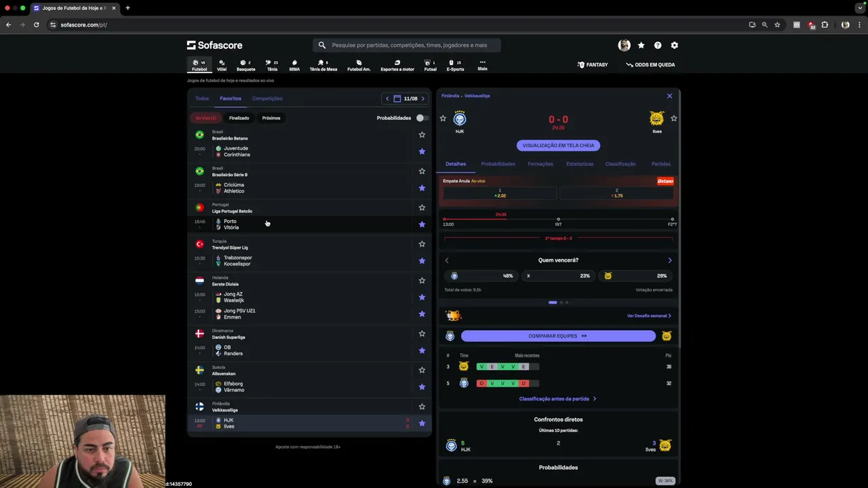Unfavorite the Porto vs Vitória match
868x488 pixels.
point(422,224)
